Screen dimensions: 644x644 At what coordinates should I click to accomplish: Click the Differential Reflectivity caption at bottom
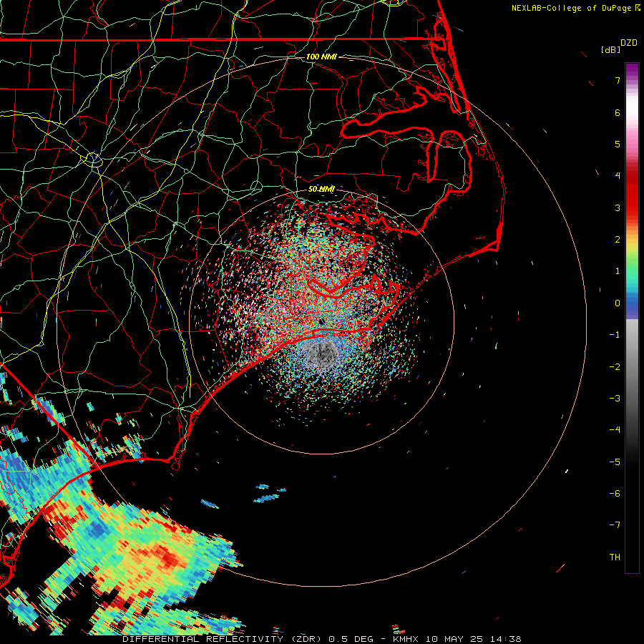tap(322, 639)
